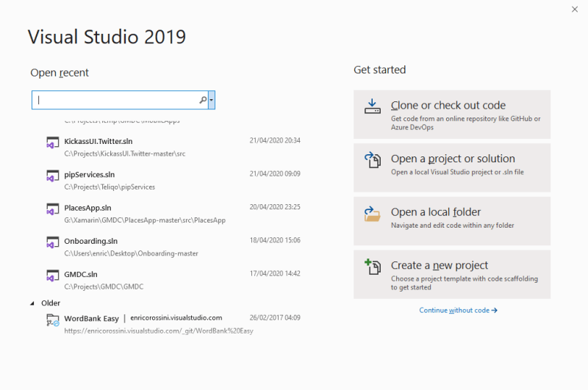The width and height of the screenshot is (588, 390).
Task: Click the timestamp 17/04/2020 14:42
Action: coord(275,273)
